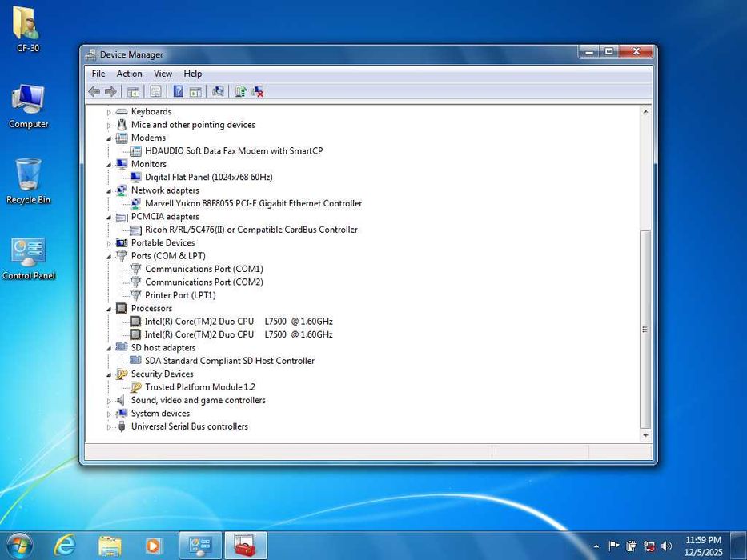Click Show/Hide Console Tree toolbar icon

[134, 92]
